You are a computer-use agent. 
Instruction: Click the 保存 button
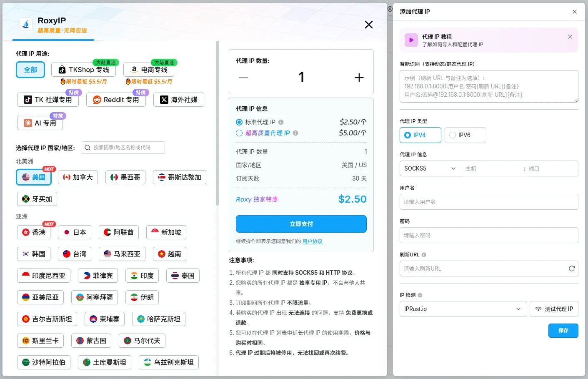coord(563,331)
